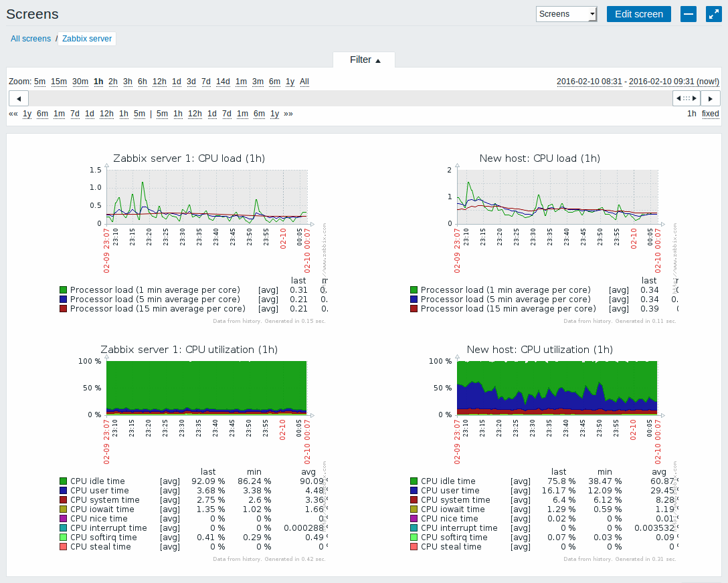Set zoom to 30m
The width and height of the screenshot is (728, 583).
(x=80, y=82)
